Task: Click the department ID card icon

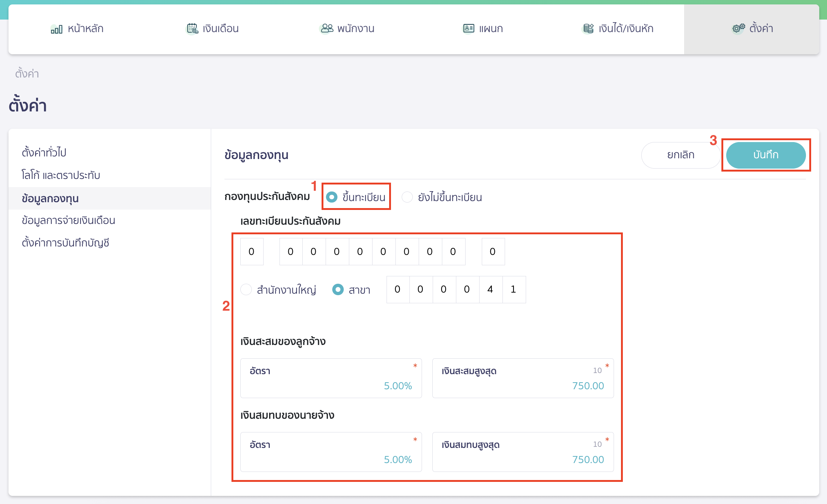Action: click(469, 28)
